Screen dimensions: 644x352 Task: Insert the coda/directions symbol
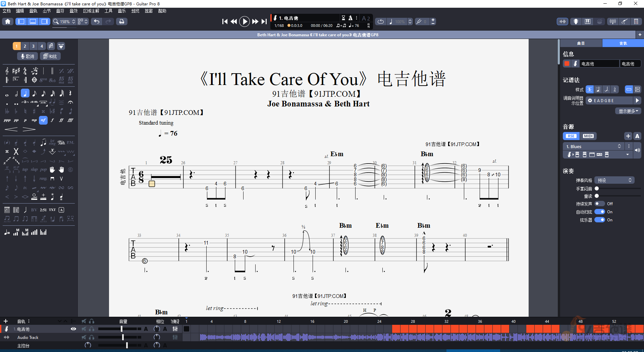pos(34,80)
